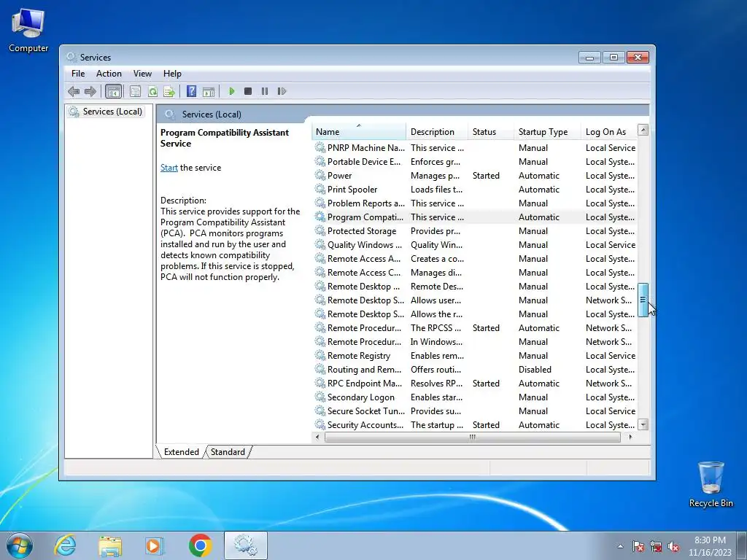
Task: Click the Power service gear icon
Action: [320, 175]
